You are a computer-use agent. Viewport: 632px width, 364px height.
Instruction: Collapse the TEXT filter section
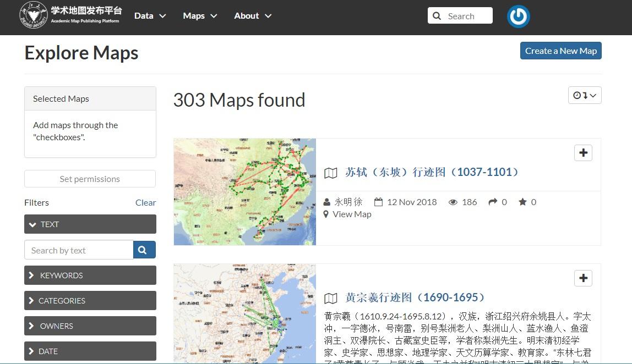pyautogui.click(x=90, y=224)
